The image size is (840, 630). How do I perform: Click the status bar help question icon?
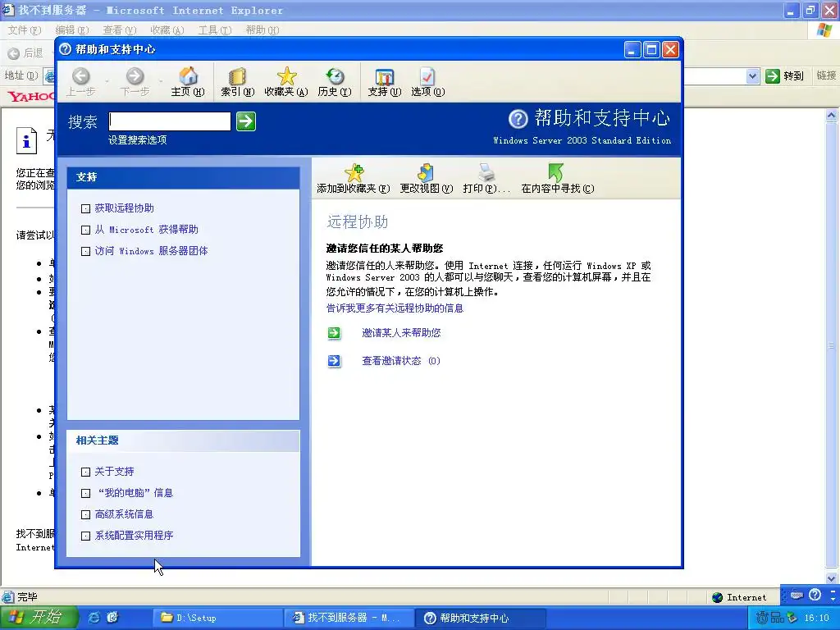pyautogui.click(x=815, y=594)
